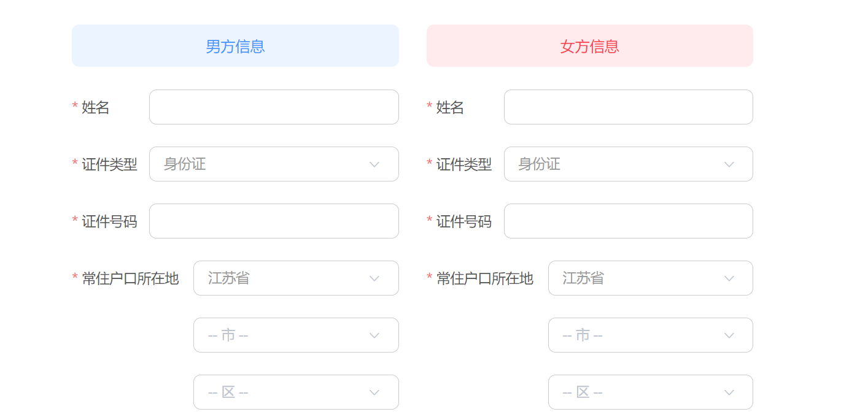Image resolution: width=868 pixels, height=420 pixels.
Task: Open female 江苏省 province dropdown
Action: [650, 278]
